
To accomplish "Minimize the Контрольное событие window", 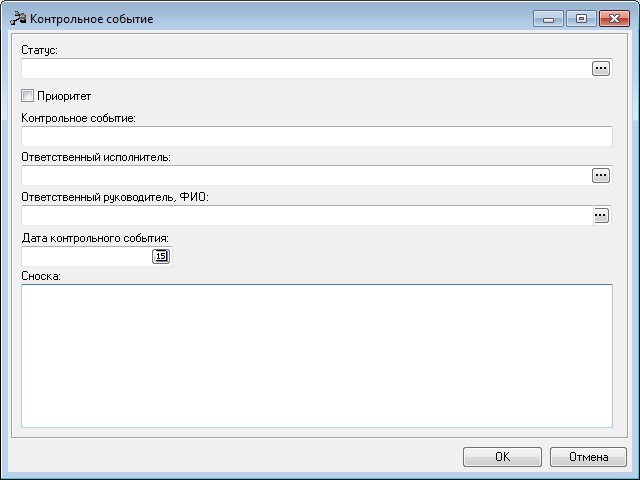I will click(548, 19).
